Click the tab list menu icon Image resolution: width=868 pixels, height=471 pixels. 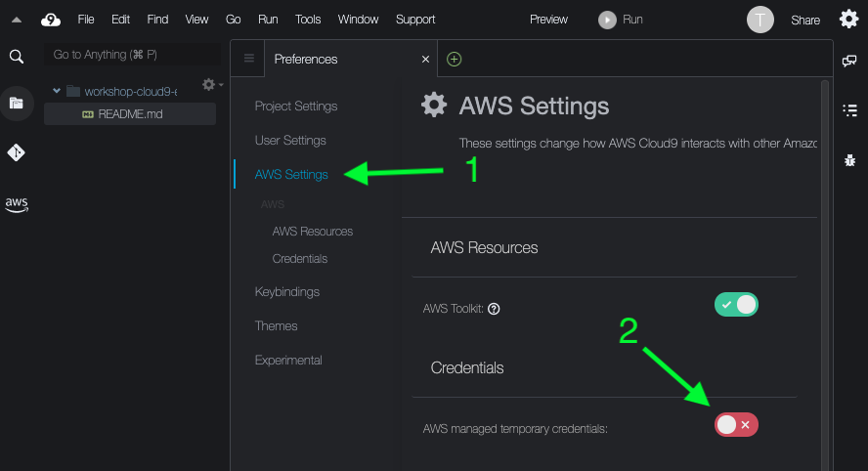tap(249, 59)
